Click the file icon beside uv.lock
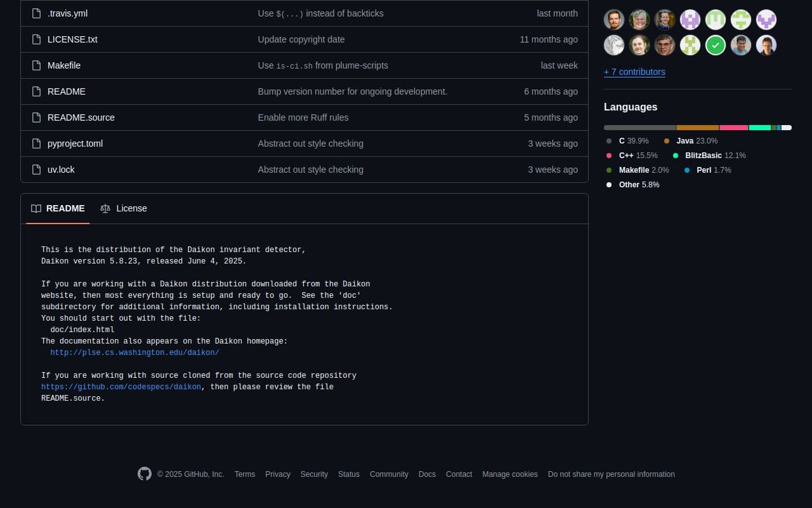The height and width of the screenshot is (508, 812). pos(36,170)
